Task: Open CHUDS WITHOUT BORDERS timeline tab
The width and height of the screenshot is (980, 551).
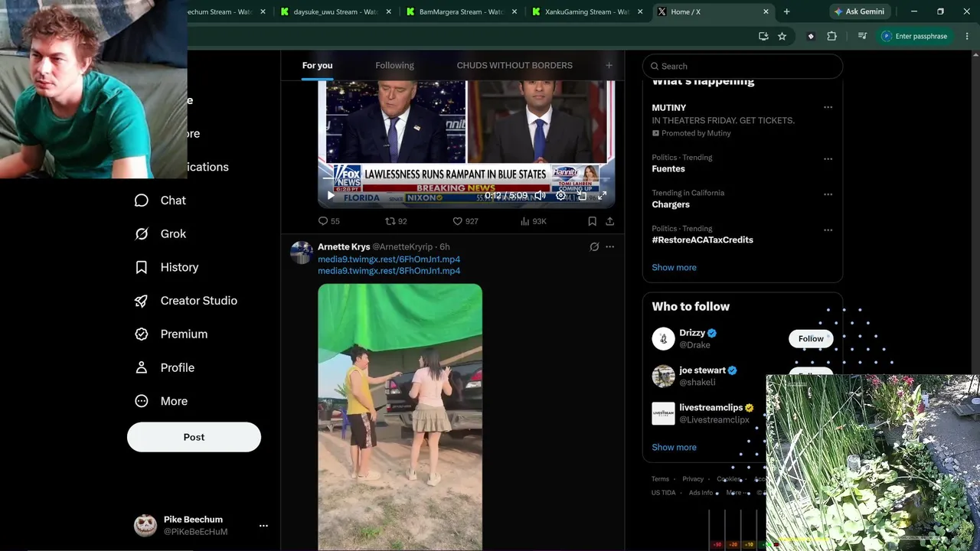Action: click(514, 66)
